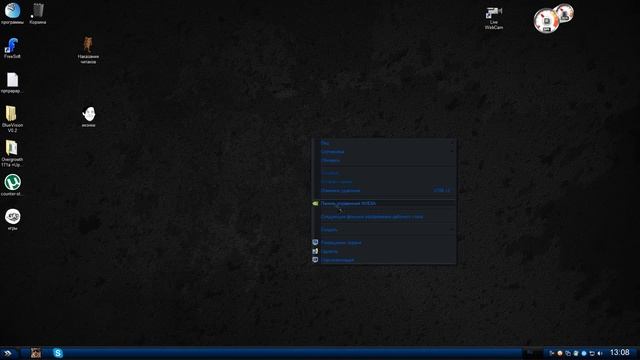This screenshot has width=640, height=360.
Task: Open the Корзина recycle bin icon
Action: (38, 13)
